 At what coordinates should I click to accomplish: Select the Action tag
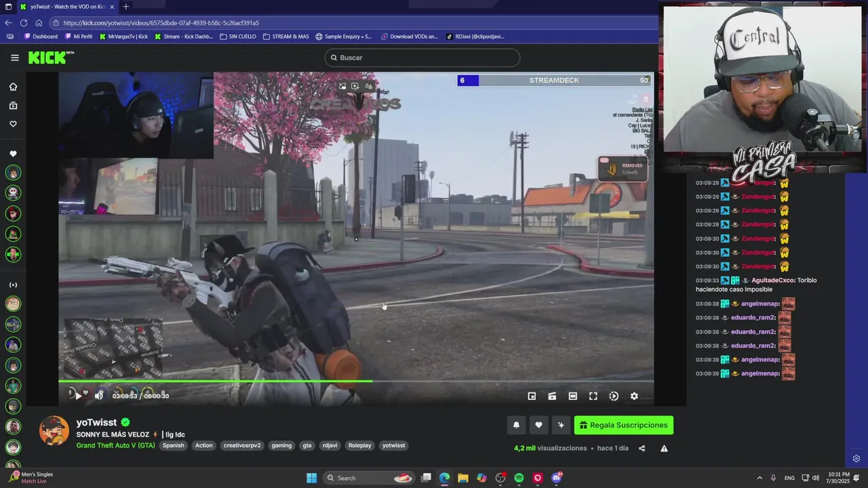pyautogui.click(x=204, y=445)
